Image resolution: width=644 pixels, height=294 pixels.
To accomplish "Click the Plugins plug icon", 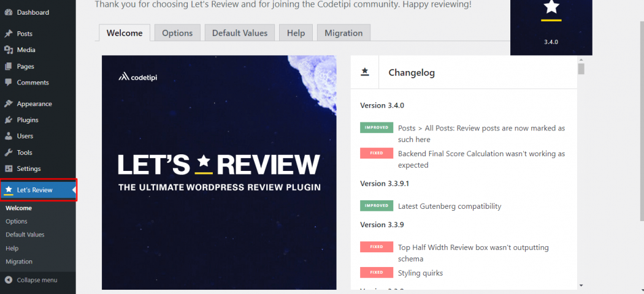I will pos(8,120).
